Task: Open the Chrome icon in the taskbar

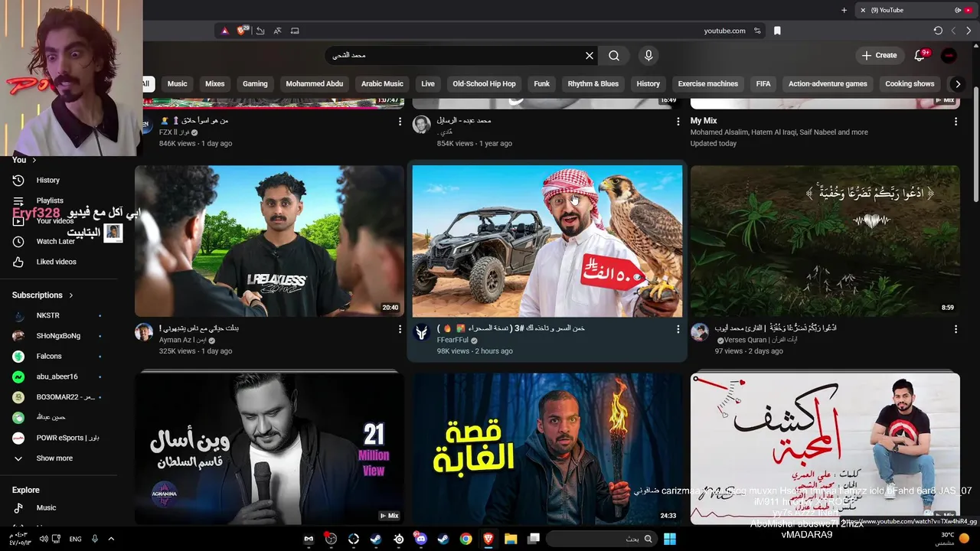Action: (x=465, y=539)
